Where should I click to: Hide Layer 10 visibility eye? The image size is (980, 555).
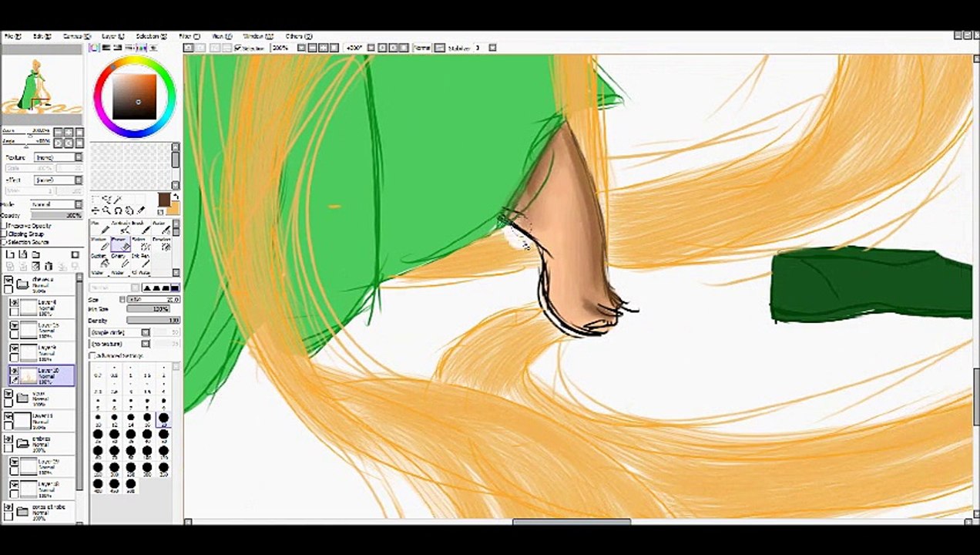pos(14,372)
